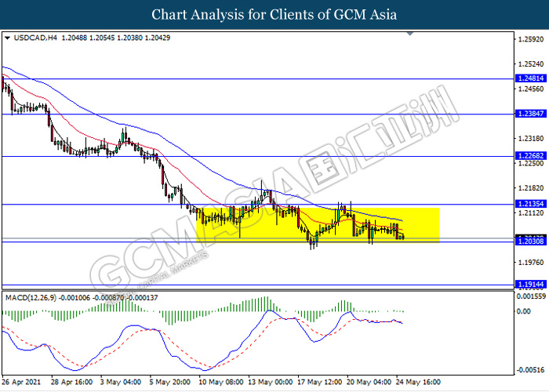
Task: Click the 1.23180 price axis value
Action: 531,139
